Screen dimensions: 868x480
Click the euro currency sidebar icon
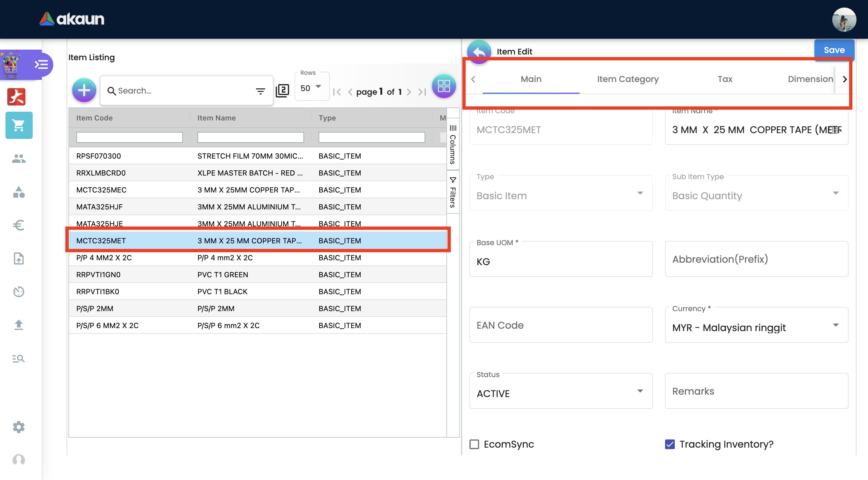tap(19, 225)
